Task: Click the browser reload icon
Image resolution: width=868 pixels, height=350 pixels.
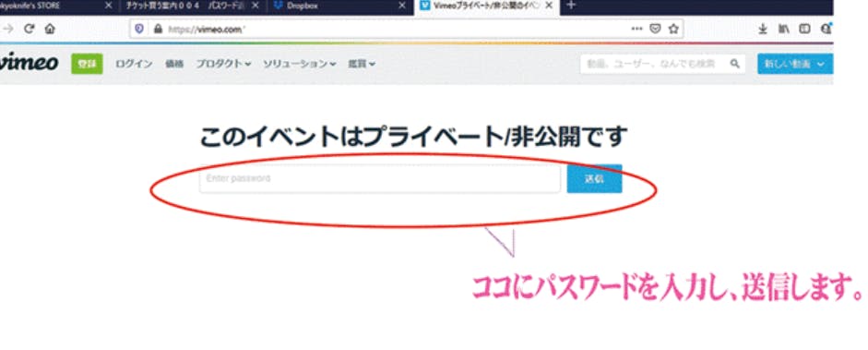Action: 30,30
